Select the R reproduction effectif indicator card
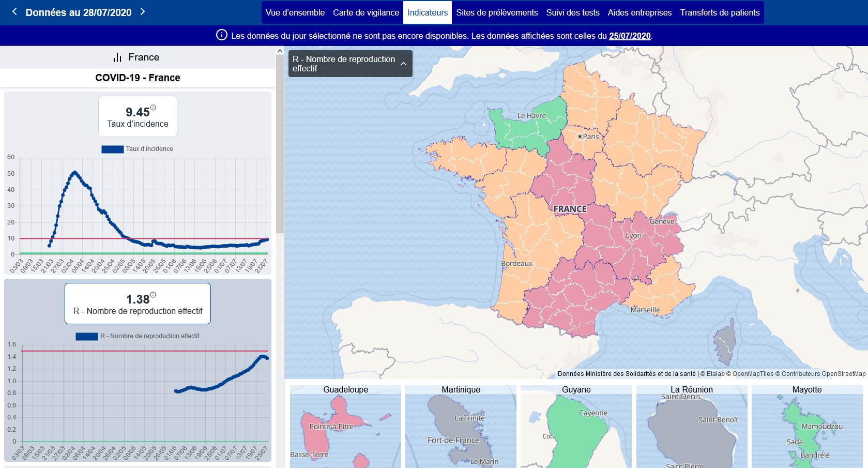The height and width of the screenshot is (468, 868). (x=138, y=304)
